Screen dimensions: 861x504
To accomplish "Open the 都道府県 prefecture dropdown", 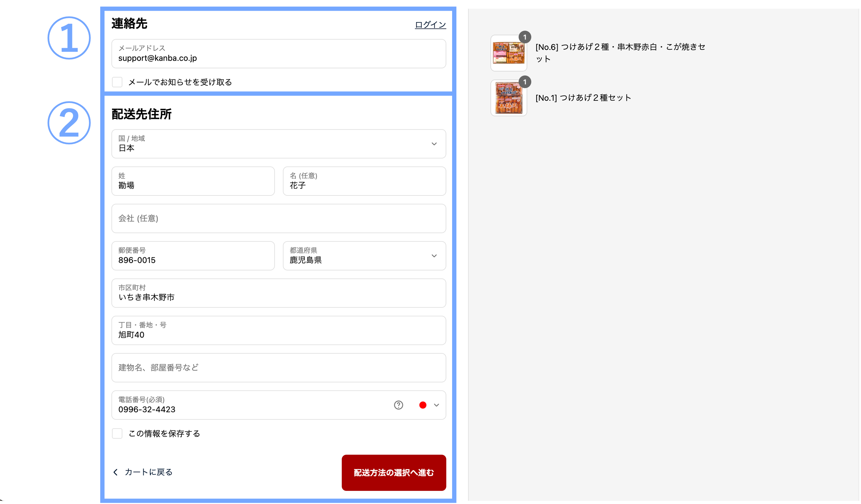I will [364, 256].
